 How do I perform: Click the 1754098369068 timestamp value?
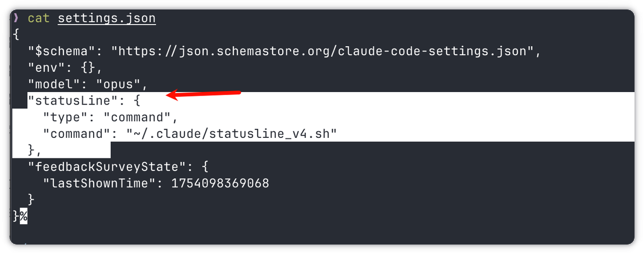click(220, 183)
